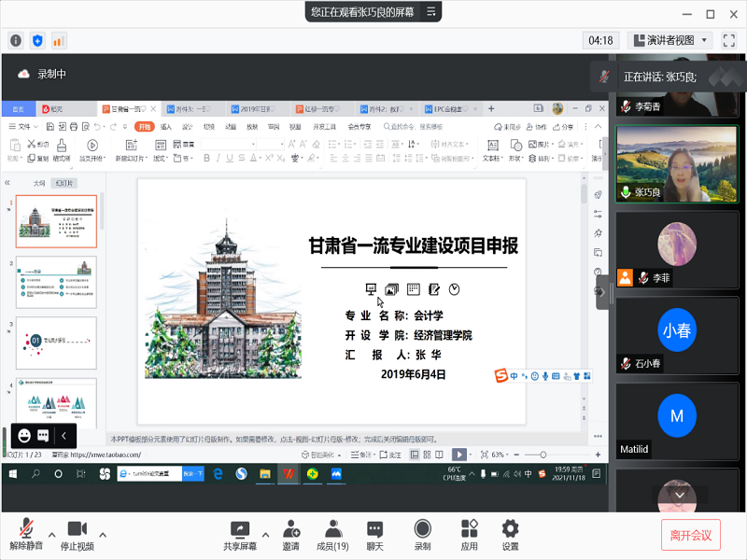
Task: Open the Invite (邀请) option
Action: (x=291, y=535)
